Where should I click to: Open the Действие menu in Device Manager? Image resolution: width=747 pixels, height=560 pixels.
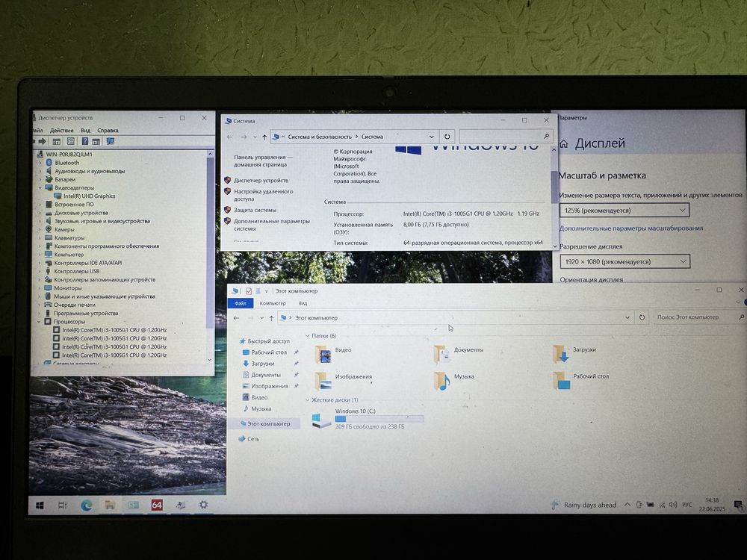point(61,130)
